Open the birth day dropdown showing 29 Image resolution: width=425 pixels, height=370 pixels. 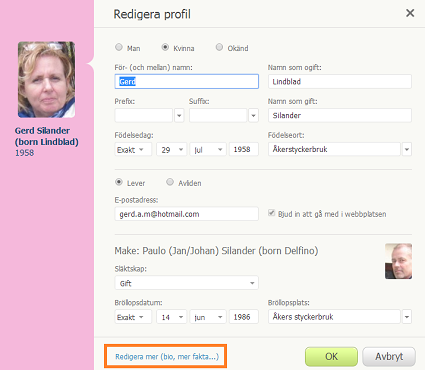coord(171,149)
